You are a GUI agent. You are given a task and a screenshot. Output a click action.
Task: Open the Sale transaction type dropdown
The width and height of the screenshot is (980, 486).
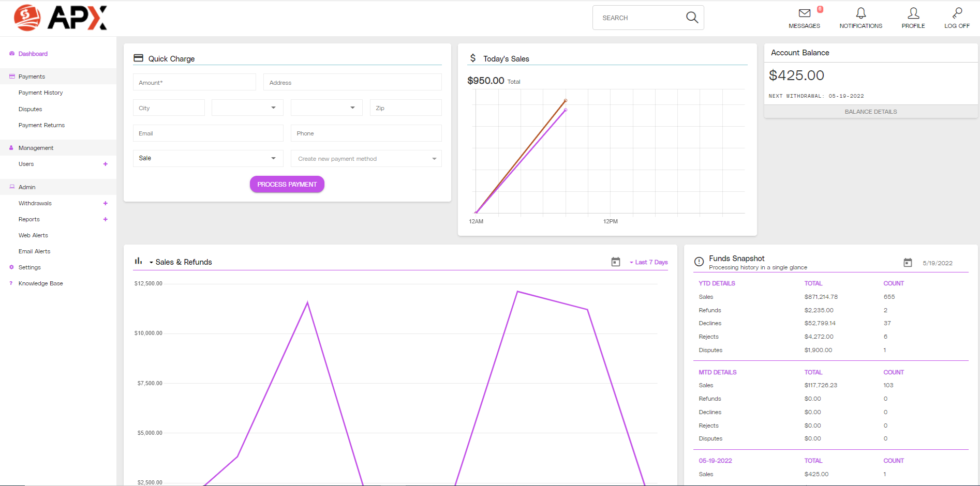(x=208, y=158)
